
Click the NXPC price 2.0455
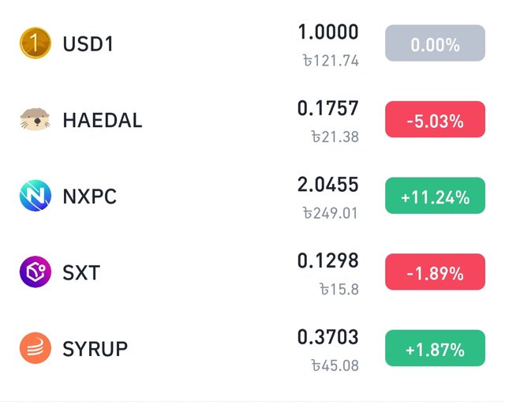click(328, 185)
